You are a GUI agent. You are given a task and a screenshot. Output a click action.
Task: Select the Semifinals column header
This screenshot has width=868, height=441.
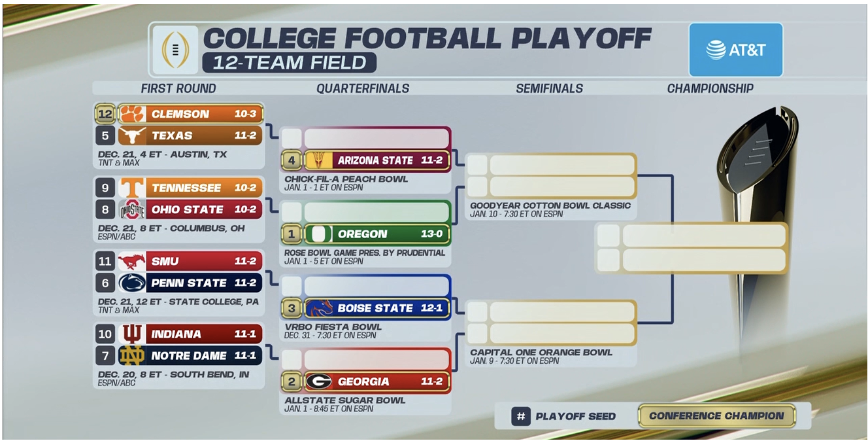click(x=549, y=88)
